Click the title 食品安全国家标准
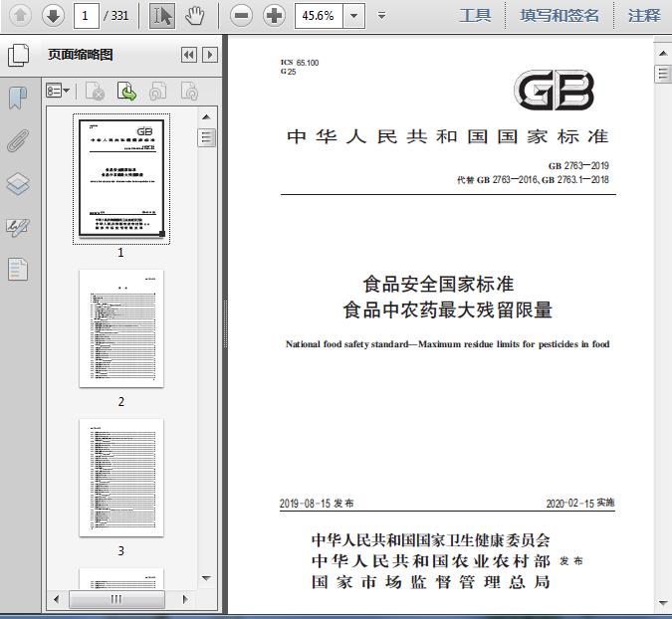The height and width of the screenshot is (619, 672). (x=438, y=284)
